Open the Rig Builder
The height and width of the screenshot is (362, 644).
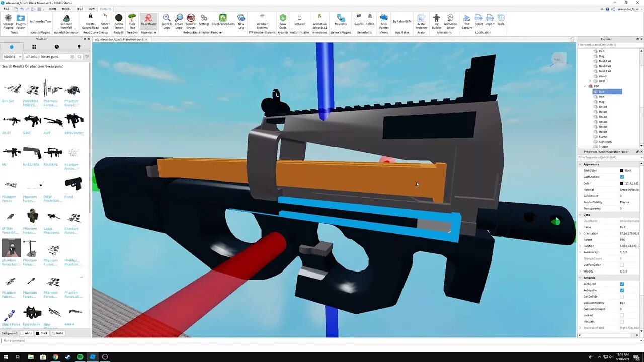[436, 21]
